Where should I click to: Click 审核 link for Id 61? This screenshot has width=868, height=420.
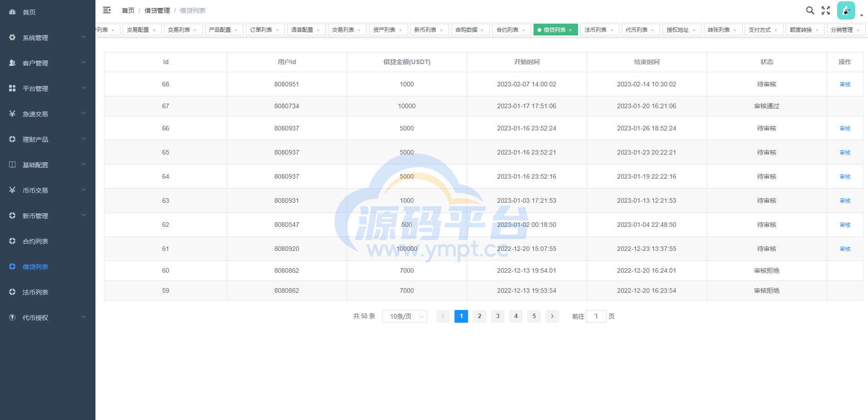(845, 249)
